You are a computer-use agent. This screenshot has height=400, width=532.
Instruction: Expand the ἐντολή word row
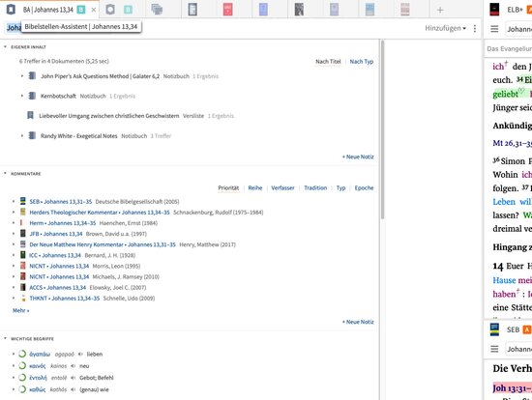(x=14, y=377)
